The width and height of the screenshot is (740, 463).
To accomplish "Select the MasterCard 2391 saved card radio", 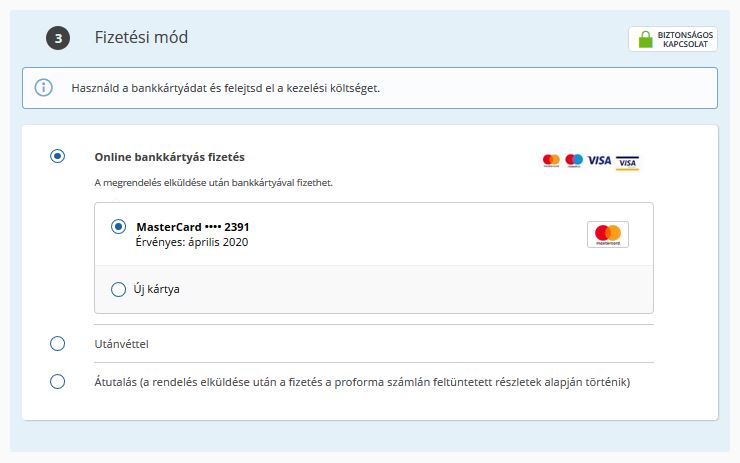I will click(x=118, y=227).
